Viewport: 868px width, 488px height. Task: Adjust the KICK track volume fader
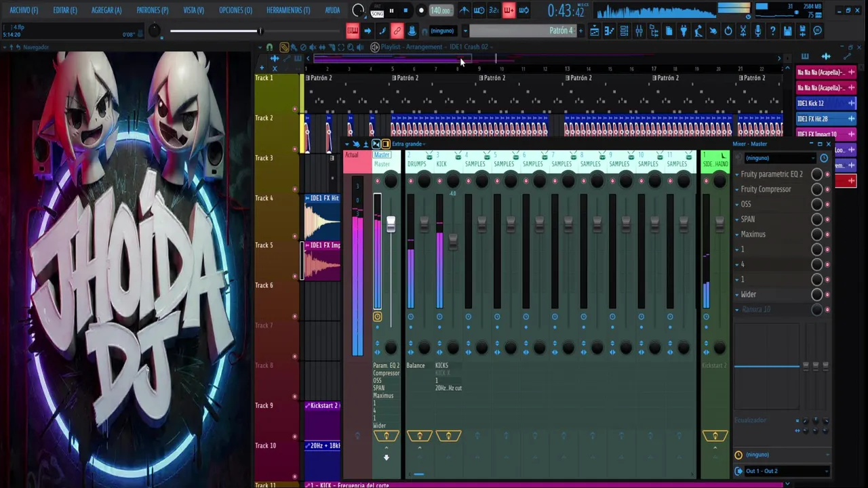pos(453,242)
